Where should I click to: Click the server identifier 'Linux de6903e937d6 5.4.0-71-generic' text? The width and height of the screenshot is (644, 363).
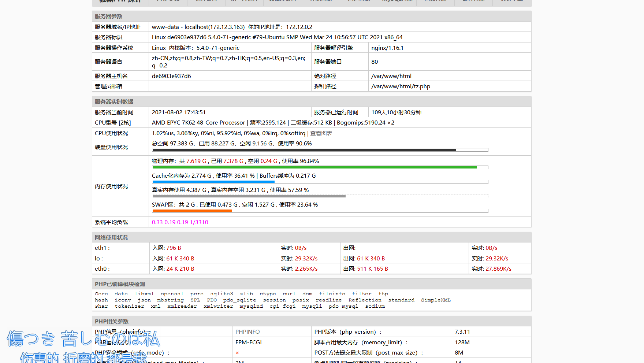(201, 37)
